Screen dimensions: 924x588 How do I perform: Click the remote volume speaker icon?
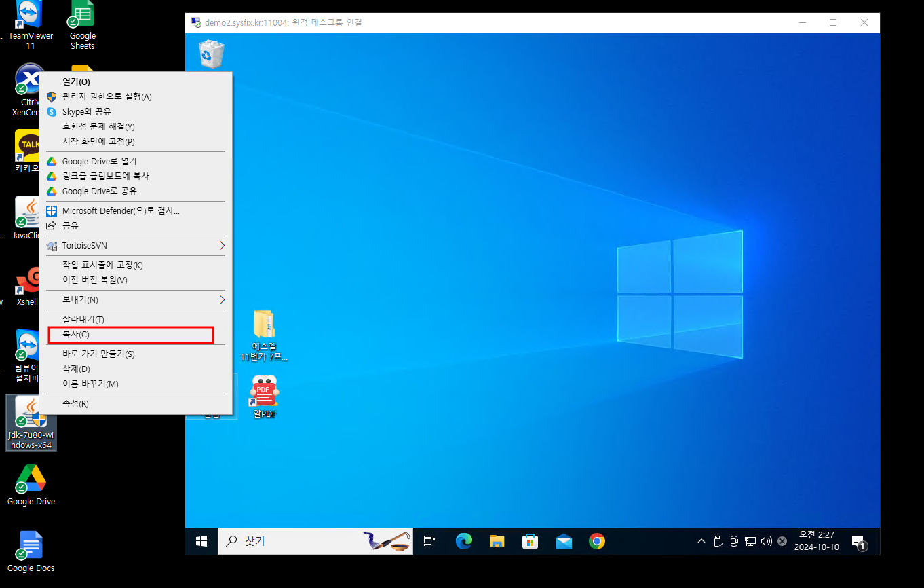point(767,541)
